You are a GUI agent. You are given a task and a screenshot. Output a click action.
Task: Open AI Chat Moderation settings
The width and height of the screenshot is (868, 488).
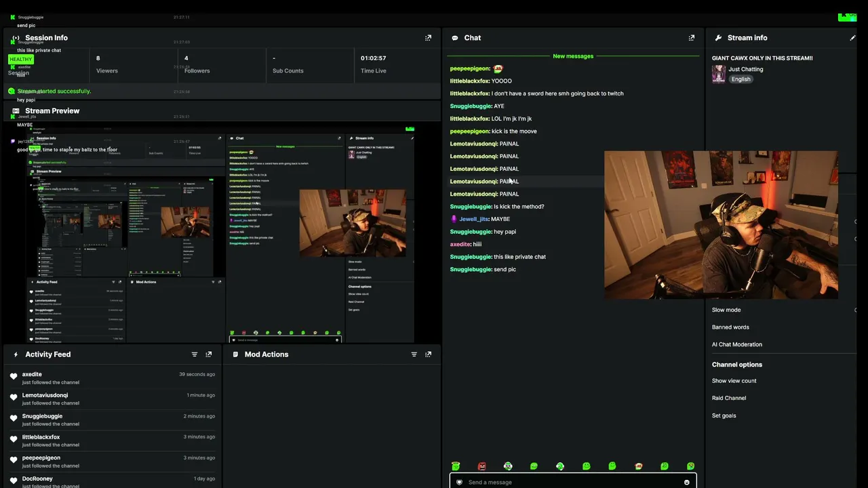[x=737, y=344]
